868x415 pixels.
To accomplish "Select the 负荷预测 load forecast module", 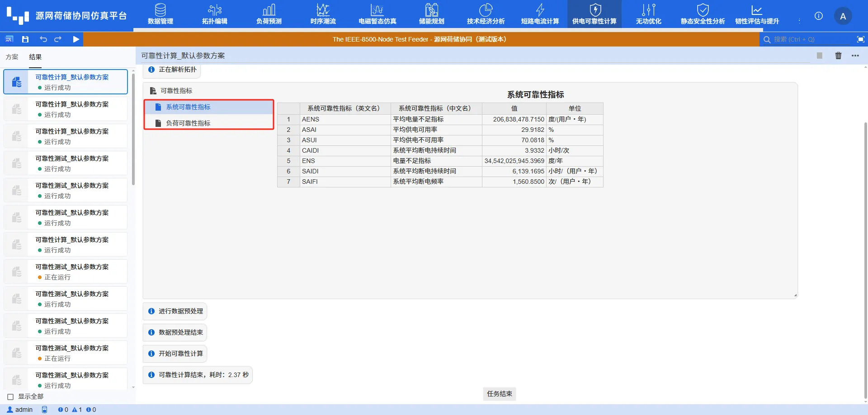I will point(269,14).
